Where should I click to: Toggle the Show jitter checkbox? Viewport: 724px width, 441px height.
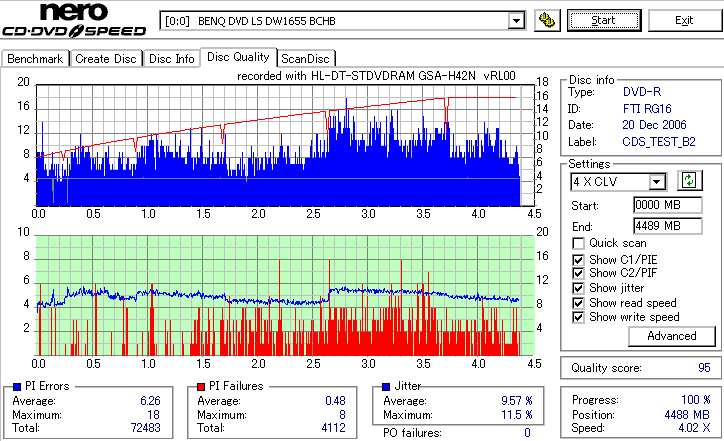[578, 289]
